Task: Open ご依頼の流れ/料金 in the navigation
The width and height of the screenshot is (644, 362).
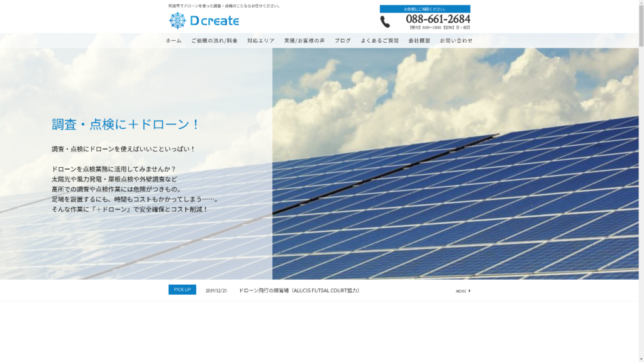Action: tap(214, 41)
